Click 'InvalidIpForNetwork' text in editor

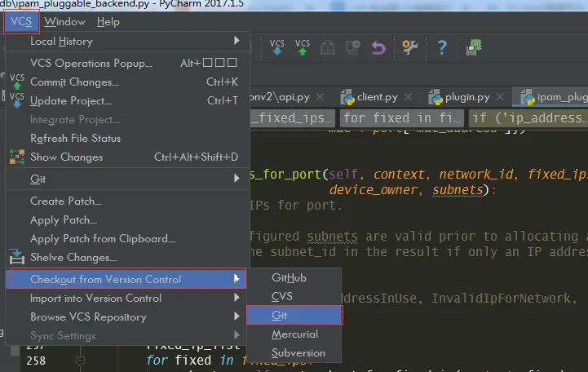click(501, 299)
